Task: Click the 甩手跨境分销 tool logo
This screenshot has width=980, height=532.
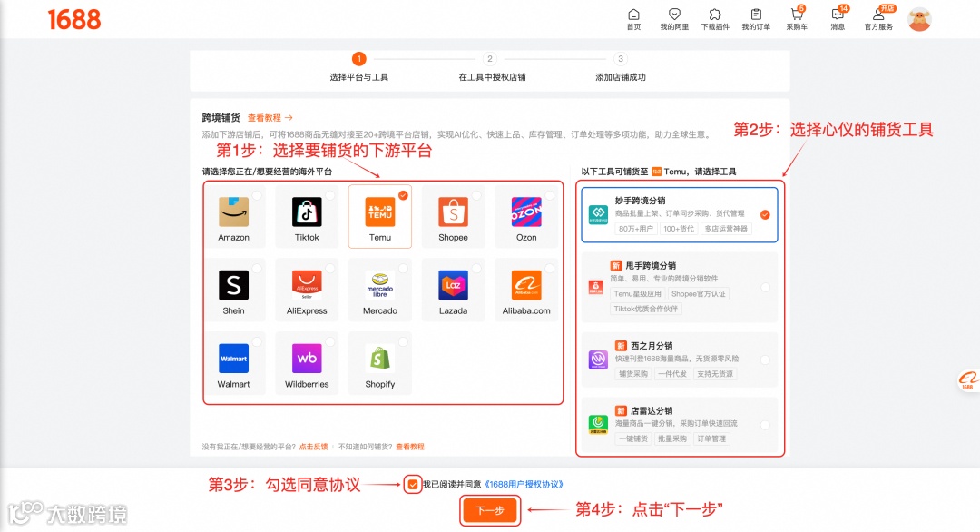Action: point(596,287)
